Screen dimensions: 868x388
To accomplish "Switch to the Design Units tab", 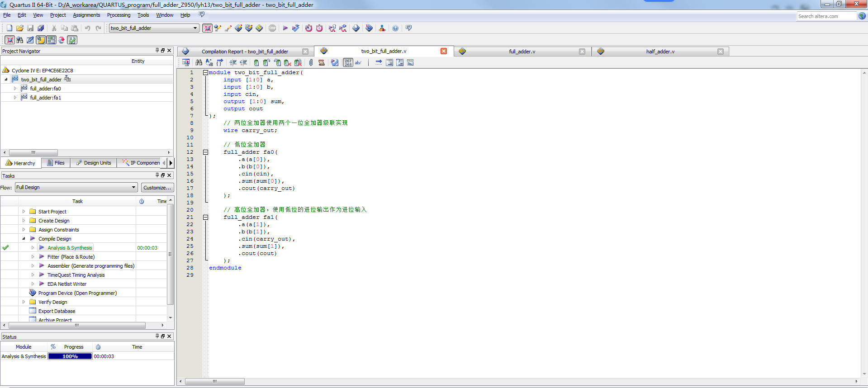I will point(94,163).
